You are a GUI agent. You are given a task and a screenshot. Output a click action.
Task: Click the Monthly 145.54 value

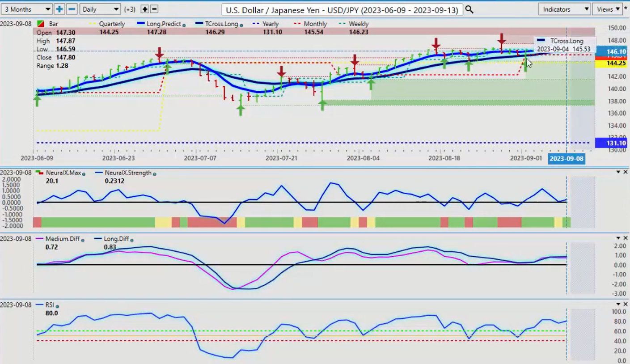tap(315, 33)
